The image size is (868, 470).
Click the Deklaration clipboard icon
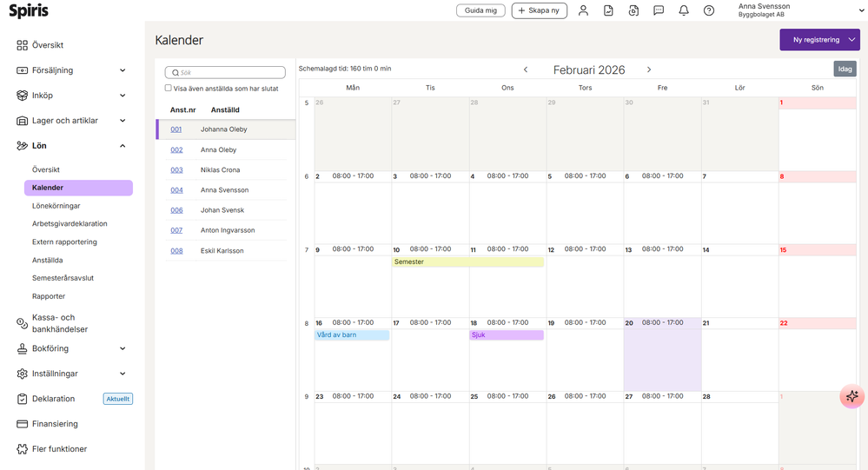coord(22,399)
